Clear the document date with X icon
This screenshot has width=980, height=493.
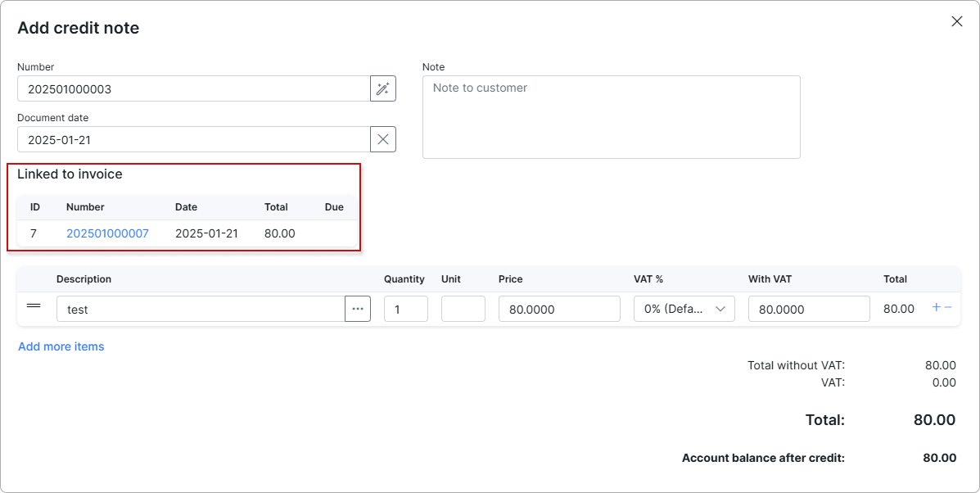tap(383, 139)
